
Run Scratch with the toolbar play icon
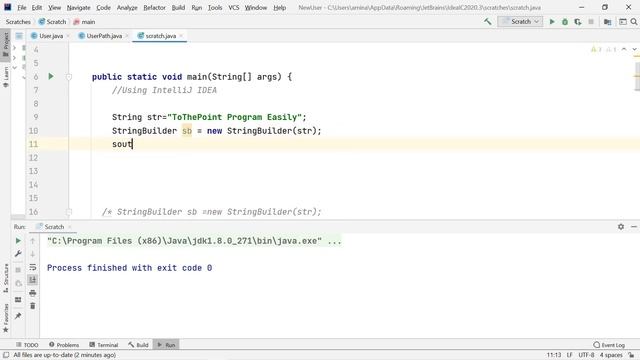[552, 22]
